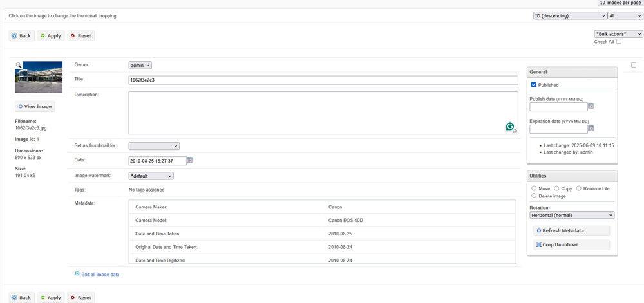Viewport: 644px width, 303px height.
Task: Choose the Delete image radio option
Action: (x=534, y=196)
